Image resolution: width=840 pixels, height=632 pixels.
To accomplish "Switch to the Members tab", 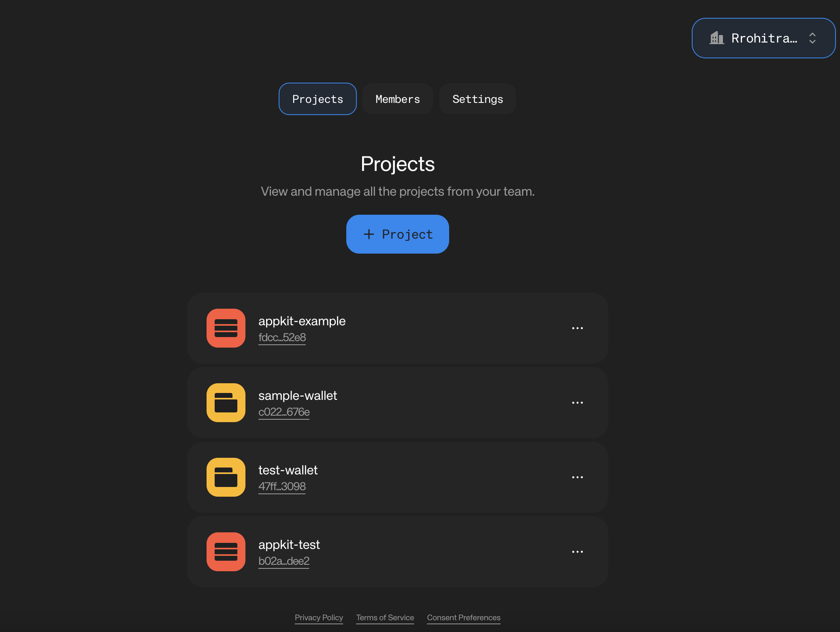I will pos(398,99).
